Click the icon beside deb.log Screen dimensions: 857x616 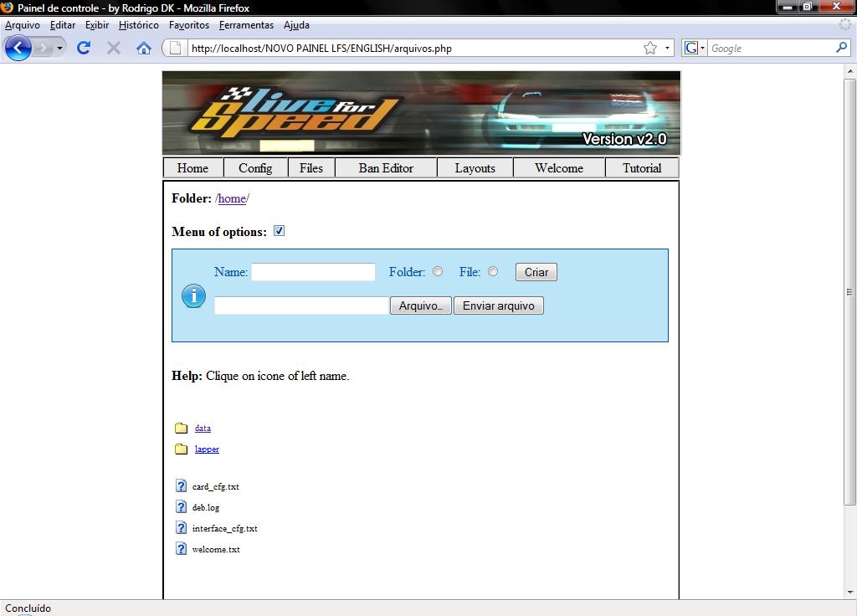[x=181, y=506]
